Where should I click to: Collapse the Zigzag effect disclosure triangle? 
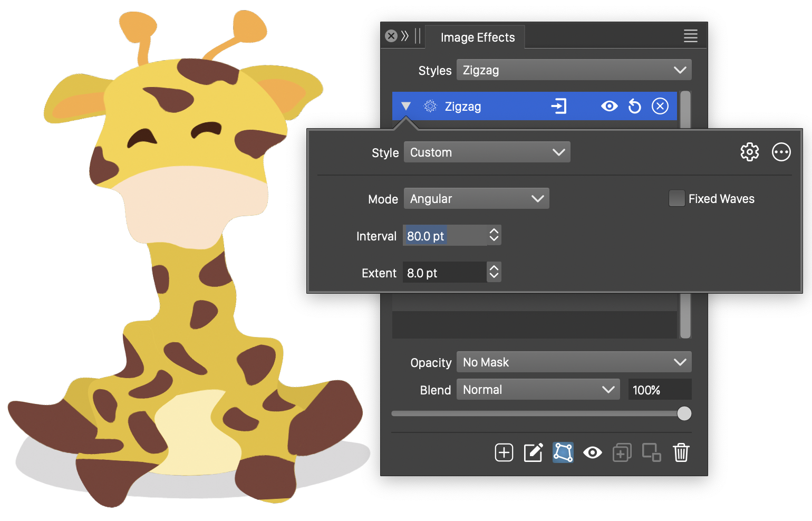pos(405,107)
